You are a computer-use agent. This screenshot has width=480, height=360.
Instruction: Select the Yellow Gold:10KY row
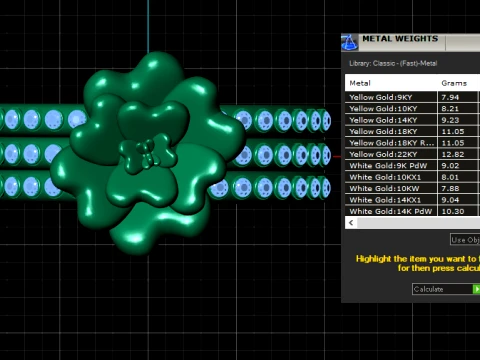click(x=413, y=109)
